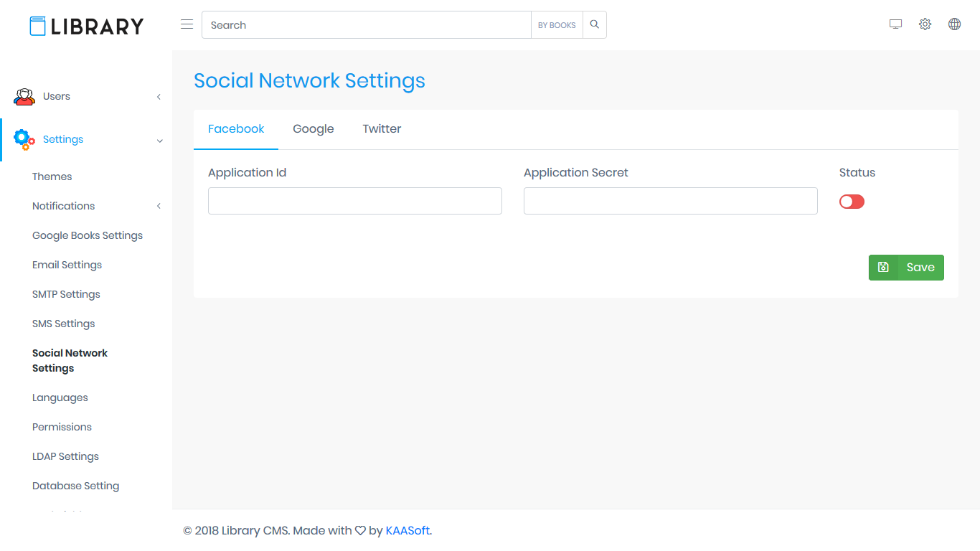Enable the Facebook Status toggle
The height and width of the screenshot is (551, 980).
click(x=852, y=202)
